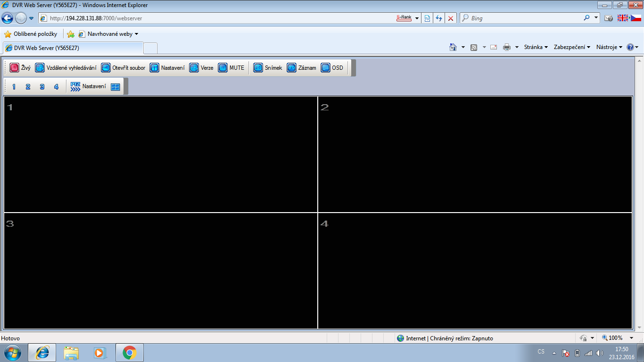
Task: Open PTZ Nastavení control
Action: (88, 87)
